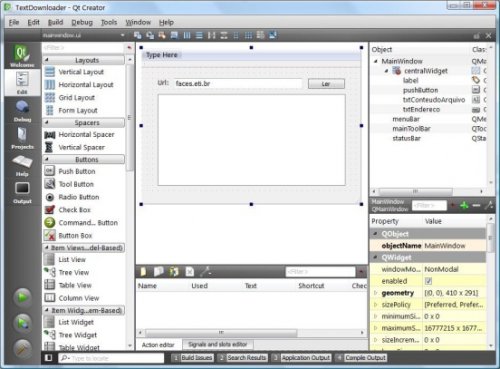The width and height of the screenshot is (500, 369).
Task: Click the hammer Build icon
Action: (22, 349)
